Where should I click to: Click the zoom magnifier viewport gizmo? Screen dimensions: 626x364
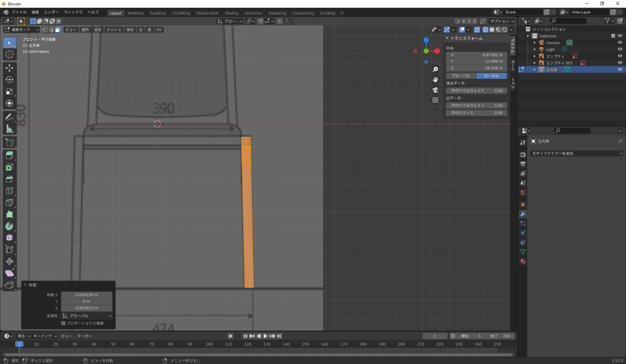(435, 69)
